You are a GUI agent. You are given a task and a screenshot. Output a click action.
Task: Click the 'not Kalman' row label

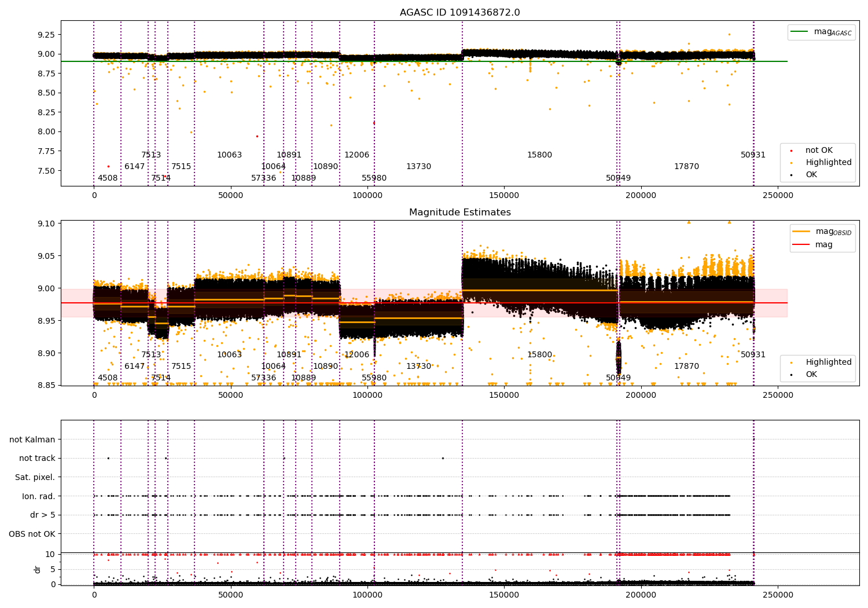(32, 439)
